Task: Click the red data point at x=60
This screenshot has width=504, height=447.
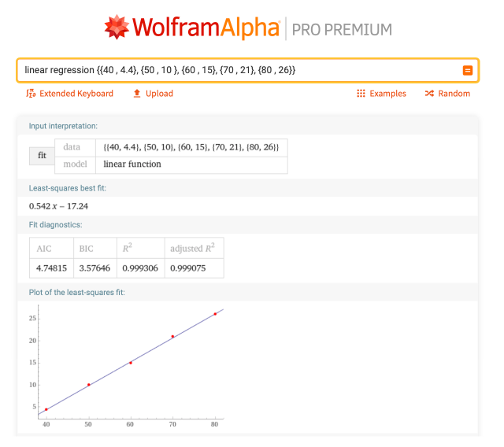Action: point(131,364)
